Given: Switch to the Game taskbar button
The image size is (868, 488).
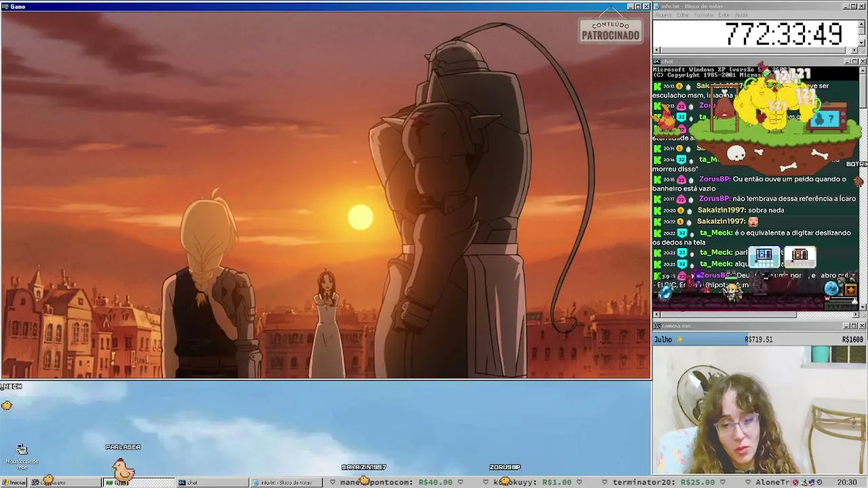Looking at the screenshot, I should (x=138, y=483).
